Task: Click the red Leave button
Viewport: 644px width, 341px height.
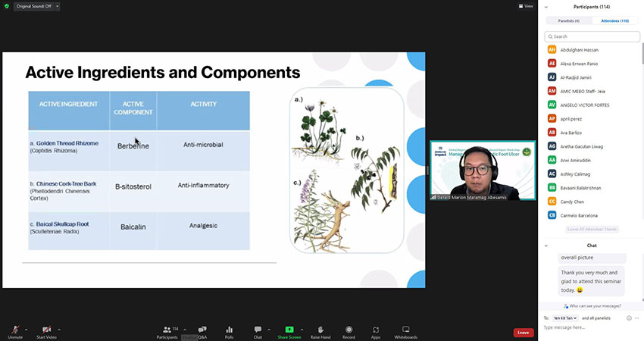Action: [x=523, y=333]
